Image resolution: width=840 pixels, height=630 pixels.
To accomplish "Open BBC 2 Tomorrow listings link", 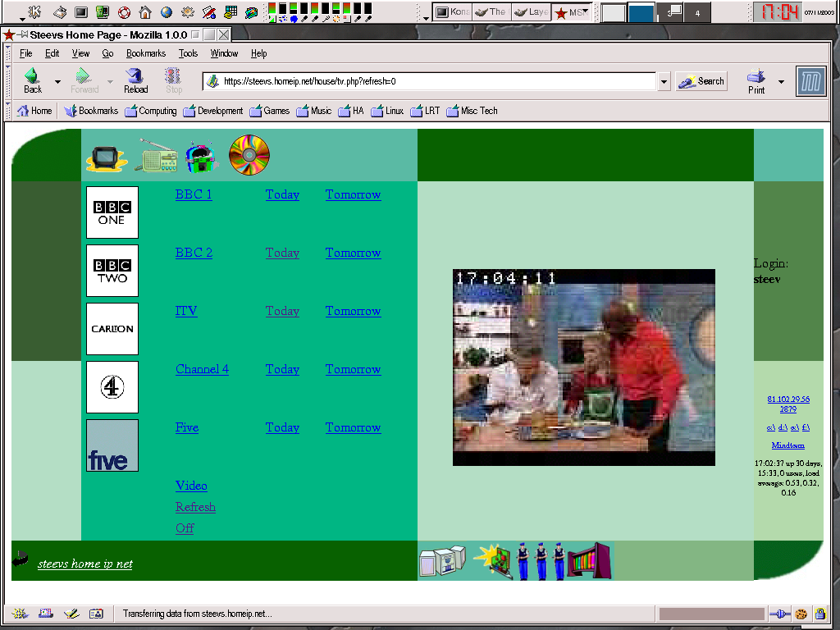I will [353, 253].
